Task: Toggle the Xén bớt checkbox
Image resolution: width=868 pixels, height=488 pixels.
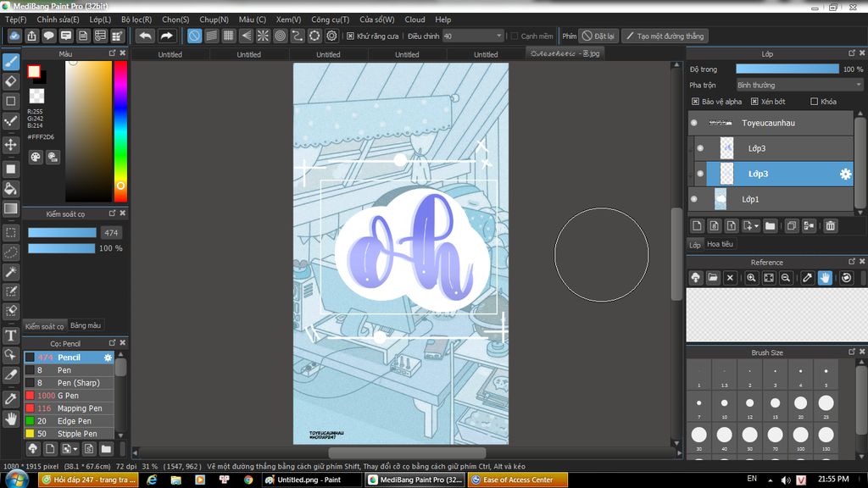Action: [754, 102]
